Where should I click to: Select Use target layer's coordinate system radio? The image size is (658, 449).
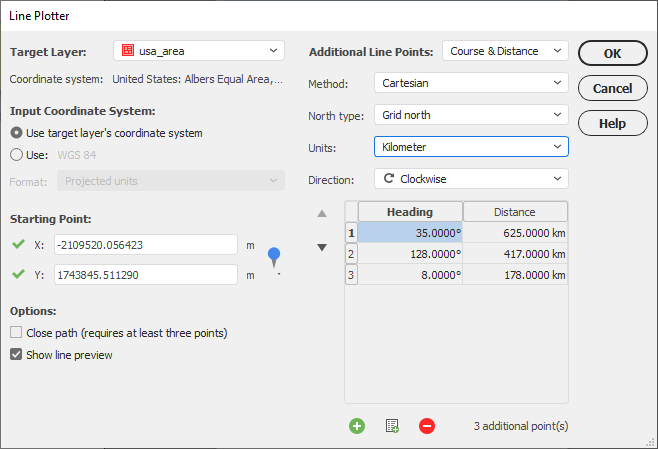[x=16, y=133]
